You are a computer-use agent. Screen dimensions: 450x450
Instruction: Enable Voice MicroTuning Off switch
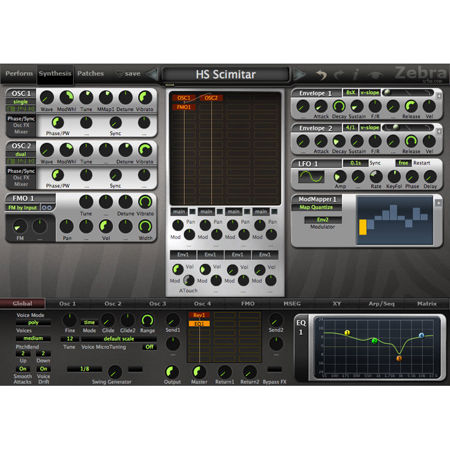[150, 347]
